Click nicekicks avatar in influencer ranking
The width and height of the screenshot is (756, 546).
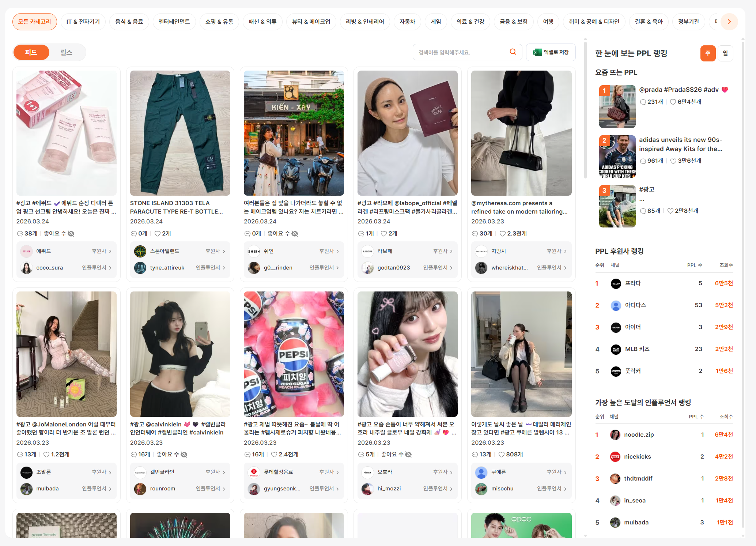(615, 456)
